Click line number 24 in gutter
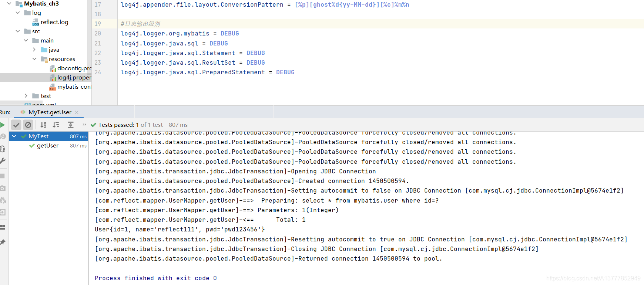 point(98,72)
